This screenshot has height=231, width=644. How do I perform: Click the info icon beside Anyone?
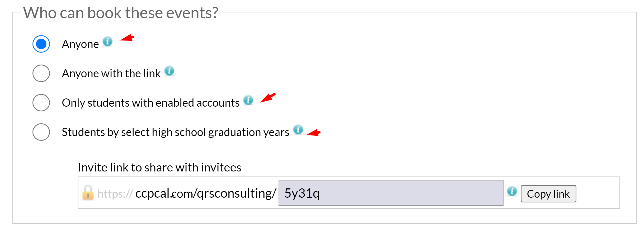(x=107, y=42)
